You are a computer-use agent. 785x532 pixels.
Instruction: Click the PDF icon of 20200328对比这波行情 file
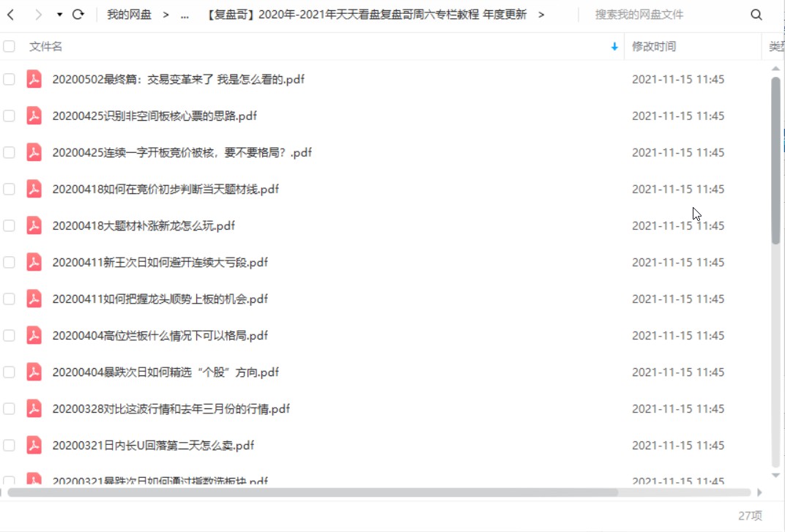(x=34, y=408)
